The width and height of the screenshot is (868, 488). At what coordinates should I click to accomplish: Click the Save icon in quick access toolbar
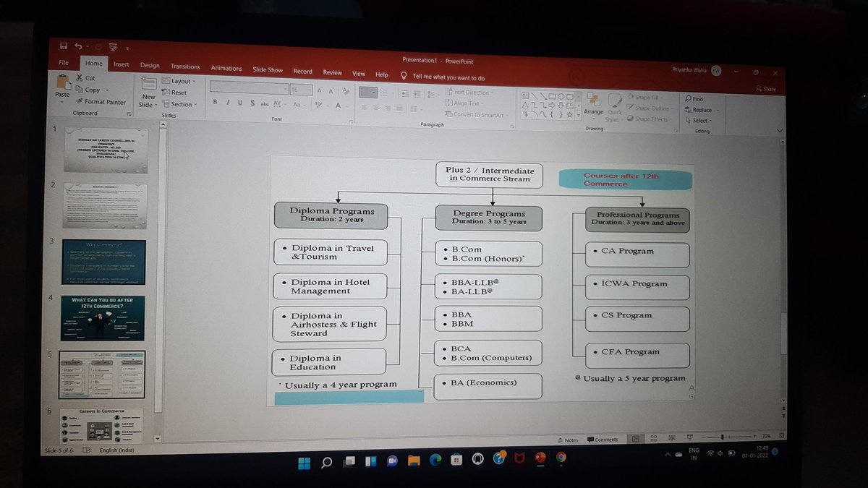point(64,46)
